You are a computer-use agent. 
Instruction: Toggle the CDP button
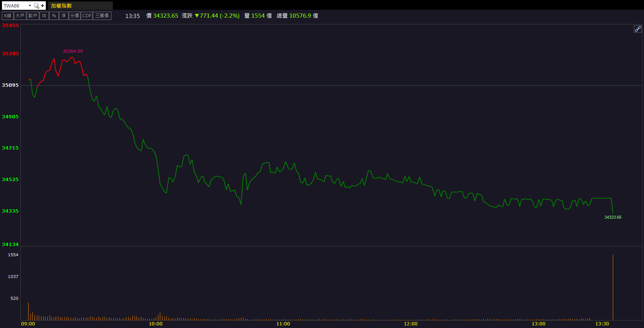click(87, 16)
